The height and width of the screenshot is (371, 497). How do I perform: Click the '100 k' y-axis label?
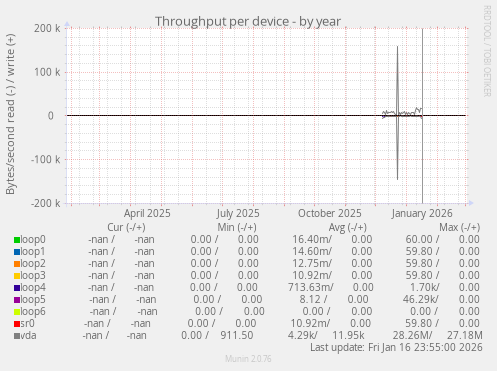click(47, 72)
